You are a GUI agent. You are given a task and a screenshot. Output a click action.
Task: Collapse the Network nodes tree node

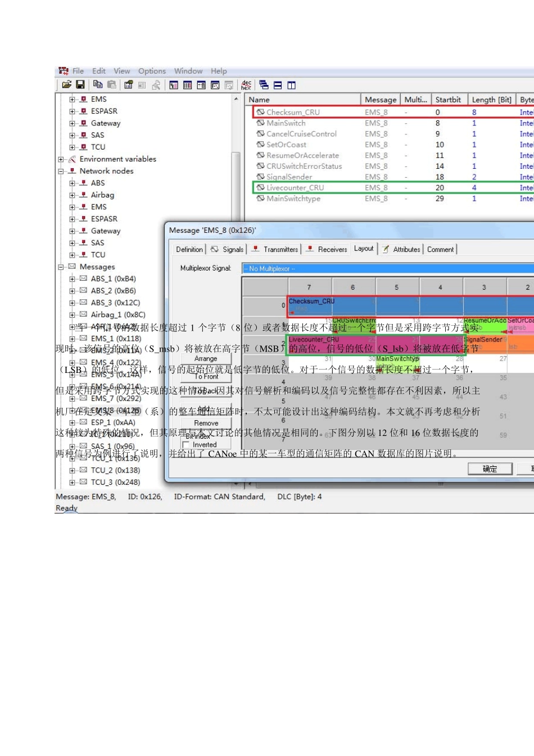pos(61,171)
